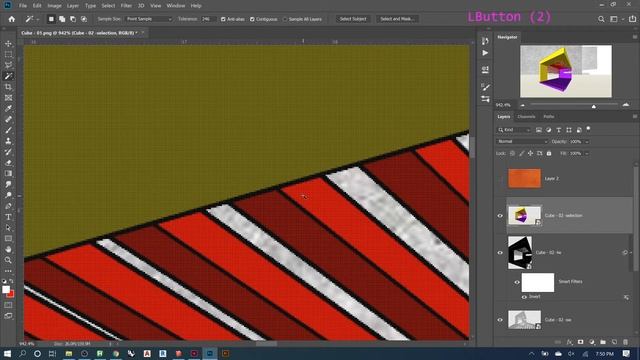
Task: Open the Filter menu
Action: click(126, 6)
